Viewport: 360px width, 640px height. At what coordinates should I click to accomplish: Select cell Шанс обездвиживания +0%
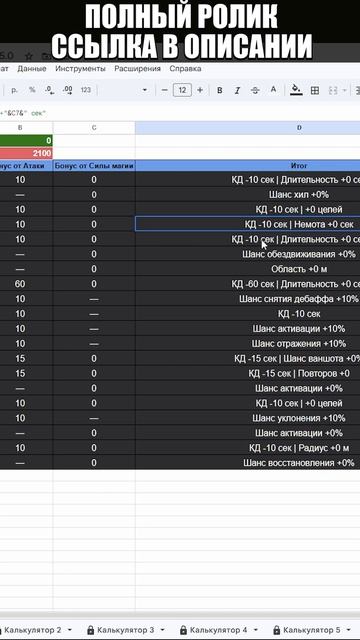tap(248, 254)
